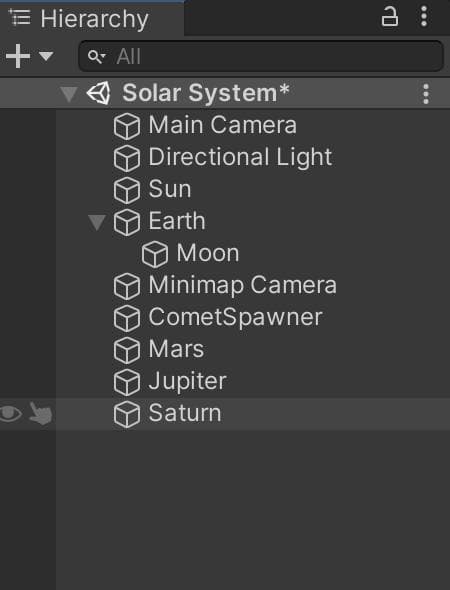Click the cube icon beside Mars
This screenshot has height=590, width=450.
click(x=127, y=350)
